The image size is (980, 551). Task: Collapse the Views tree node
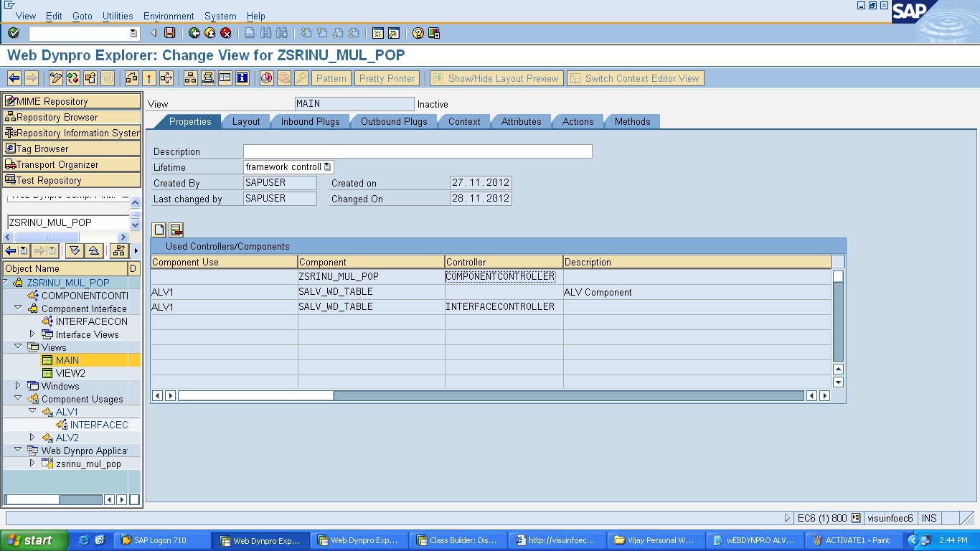coord(18,347)
